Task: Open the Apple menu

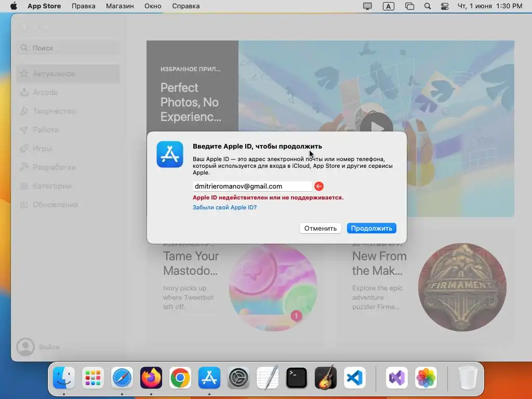Action: click(14, 6)
